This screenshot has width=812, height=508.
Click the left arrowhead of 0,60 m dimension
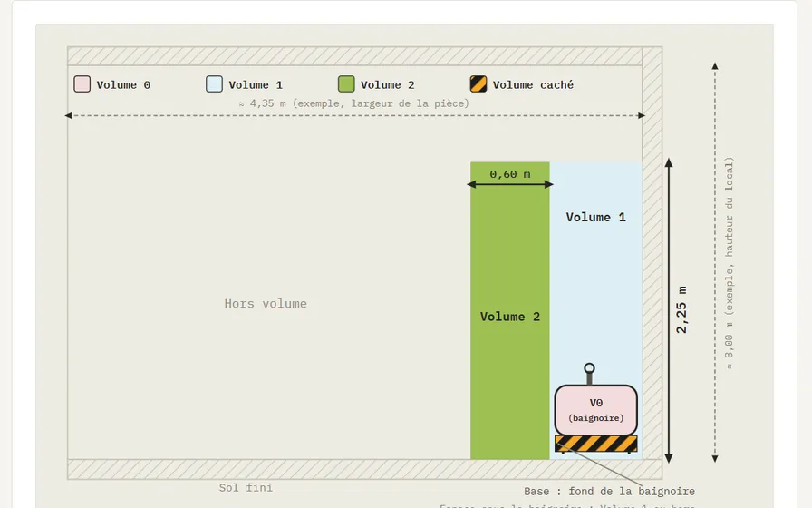click(x=471, y=184)
